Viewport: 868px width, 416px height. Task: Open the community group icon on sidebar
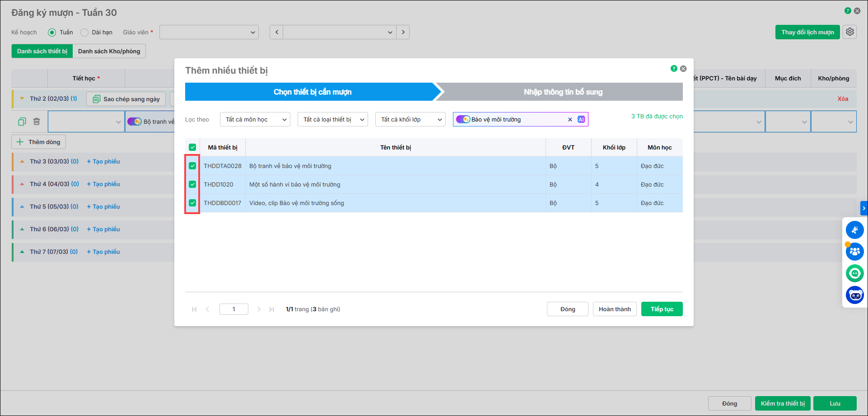854,252
